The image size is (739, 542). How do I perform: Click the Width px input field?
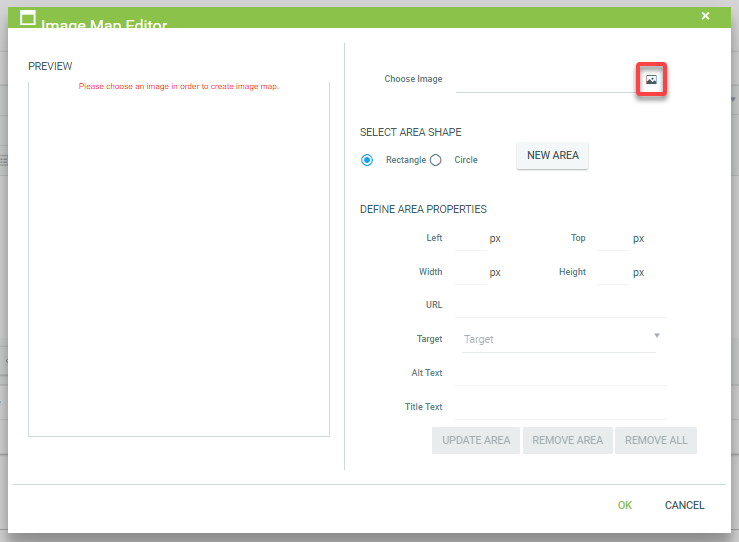(x=470, y=272)
